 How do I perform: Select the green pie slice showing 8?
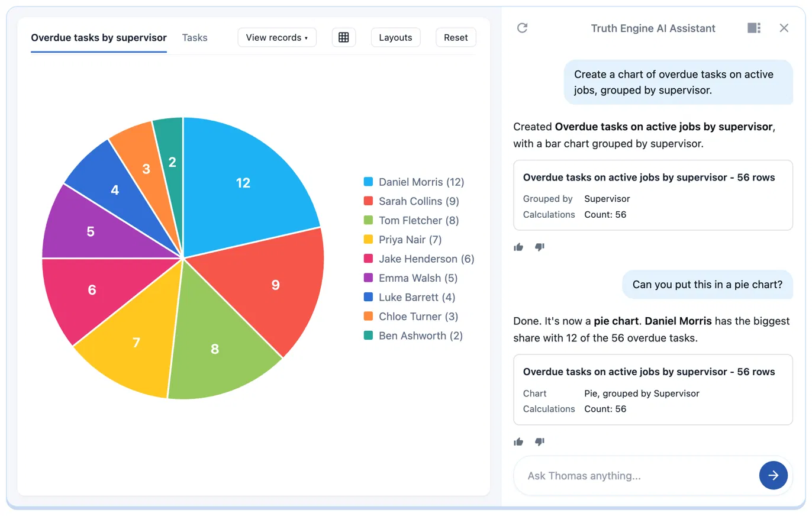pos(215,349)
